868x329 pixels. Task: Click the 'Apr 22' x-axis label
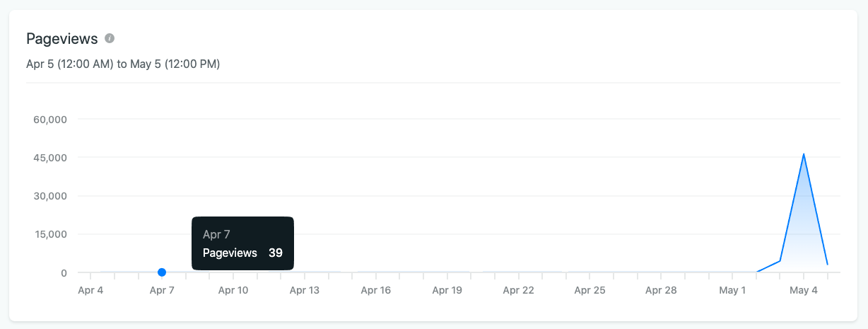(x=518, y=290)
